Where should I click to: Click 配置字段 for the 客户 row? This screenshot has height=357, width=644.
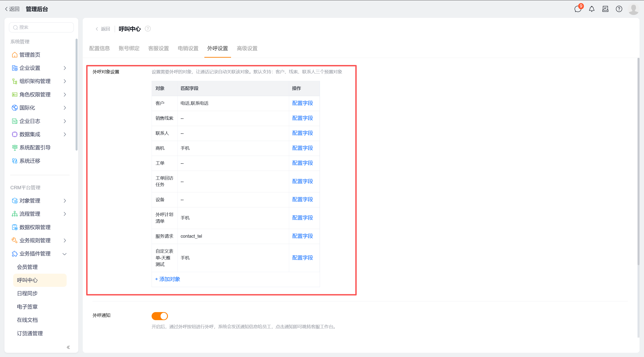[x=303, y=103]
